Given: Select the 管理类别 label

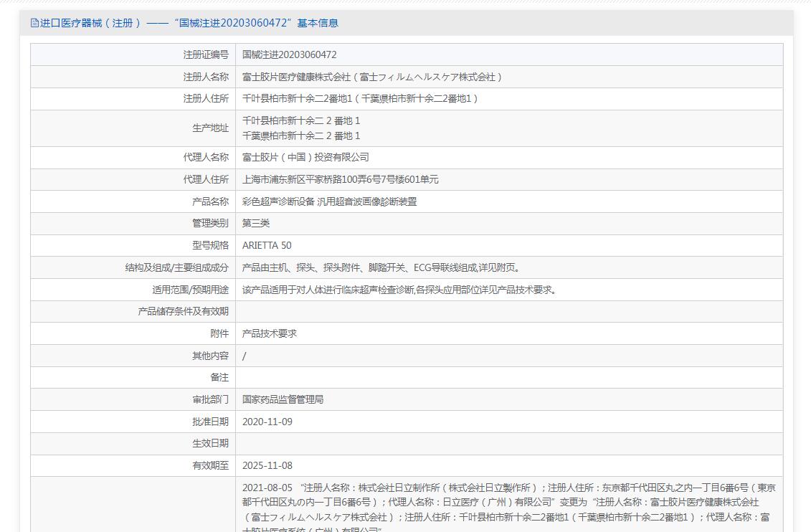Looking at the screenshot, I should point(211,224).
